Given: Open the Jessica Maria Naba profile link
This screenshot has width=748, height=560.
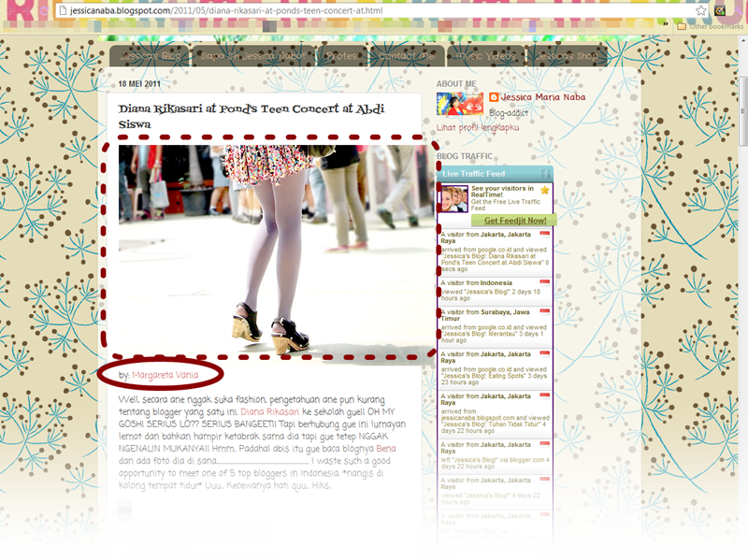Looking at the screenshot, I should 543,97.
